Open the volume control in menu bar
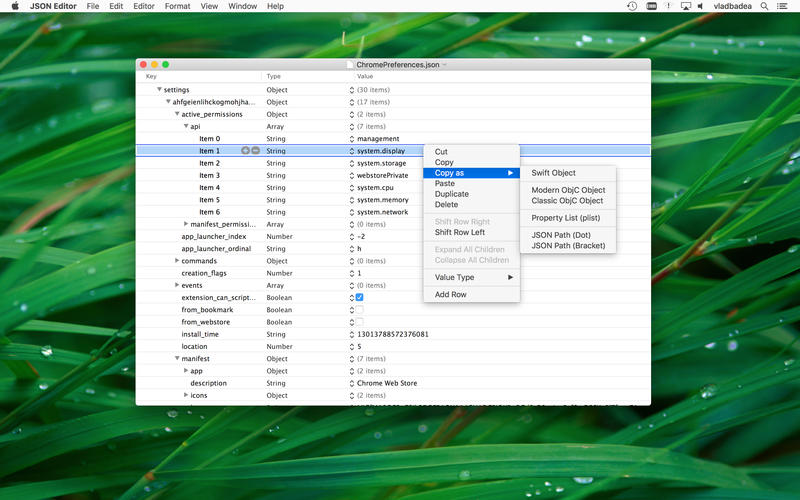 [x=701, y=6]
